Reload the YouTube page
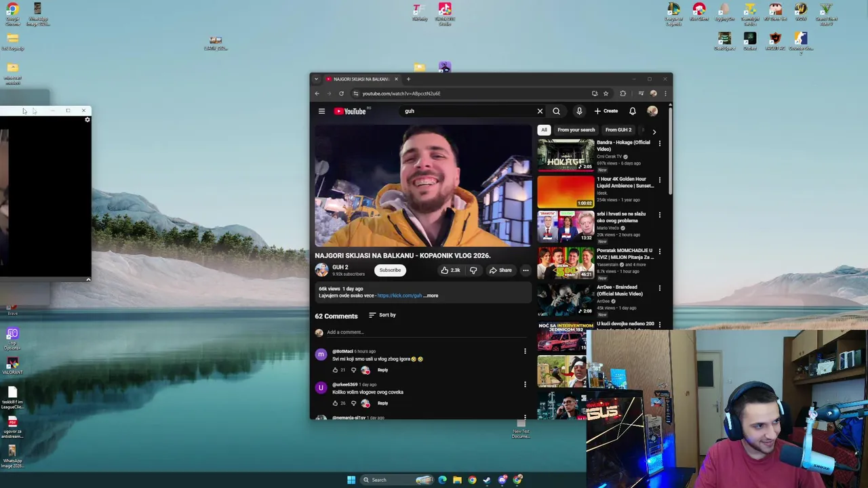 click(341, 94)
